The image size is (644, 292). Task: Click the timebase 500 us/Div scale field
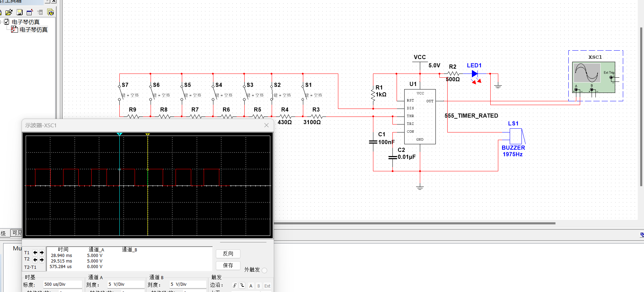coord(62,284)
